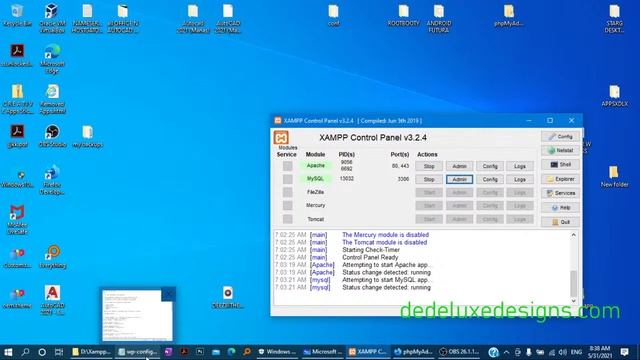
Task: Switch to phpMyAdmin Edge taskbar window
Action: pyautogui.click(x=413, y=352)
